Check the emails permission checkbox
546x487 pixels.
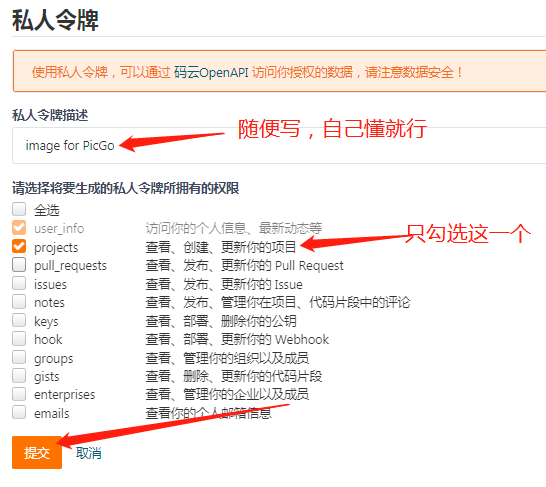[x=19, y=413]
